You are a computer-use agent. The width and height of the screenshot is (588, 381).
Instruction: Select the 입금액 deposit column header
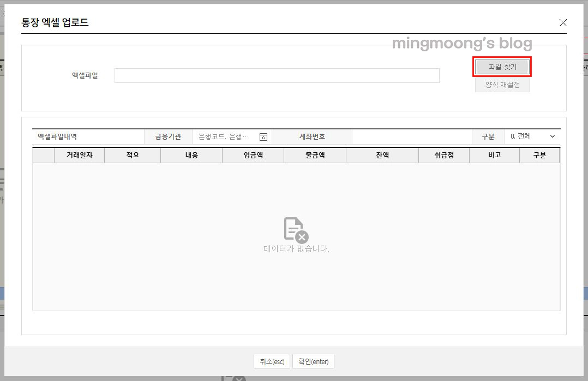(253, 155)
